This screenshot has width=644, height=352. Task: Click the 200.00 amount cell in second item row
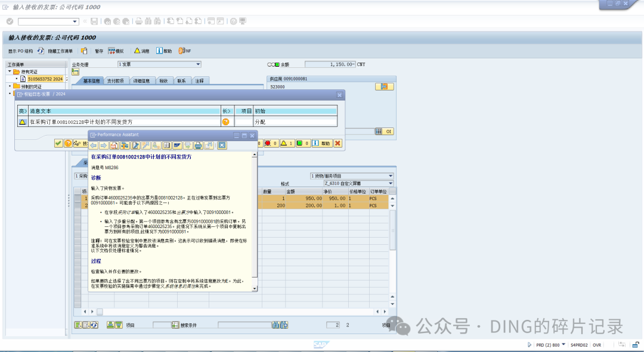(x=305, y=205)
